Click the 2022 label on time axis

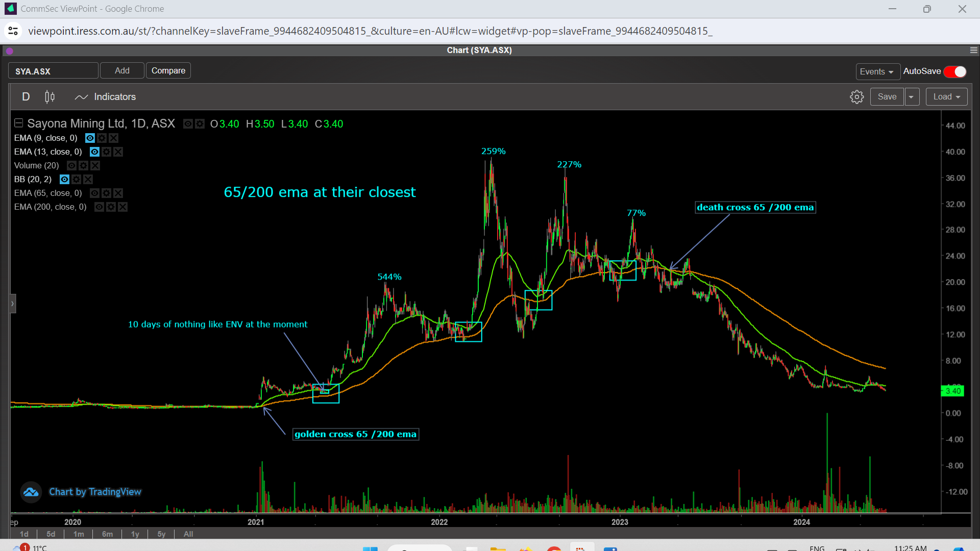pyautogui.click(x=439, y=522)
